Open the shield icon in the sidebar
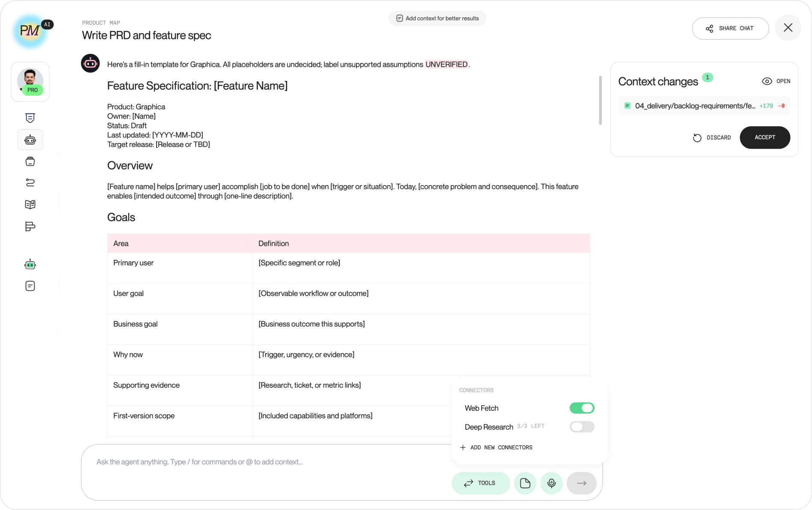This screenshot has width=812, height=510. click(30, 118)
